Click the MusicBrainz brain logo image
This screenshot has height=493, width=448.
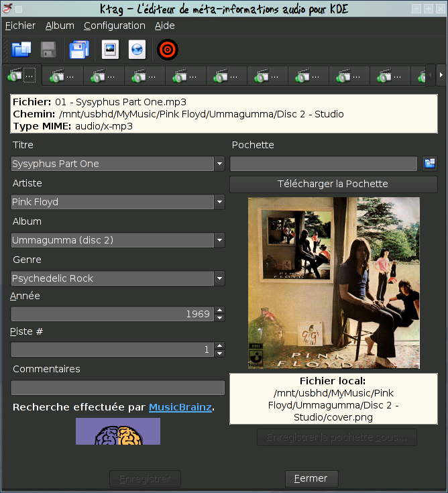[x=118, y=431]
